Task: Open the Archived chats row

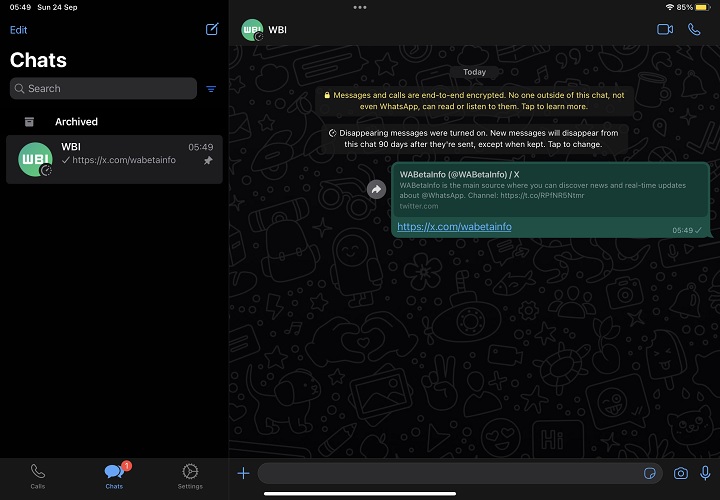Action: coord(114,122)
